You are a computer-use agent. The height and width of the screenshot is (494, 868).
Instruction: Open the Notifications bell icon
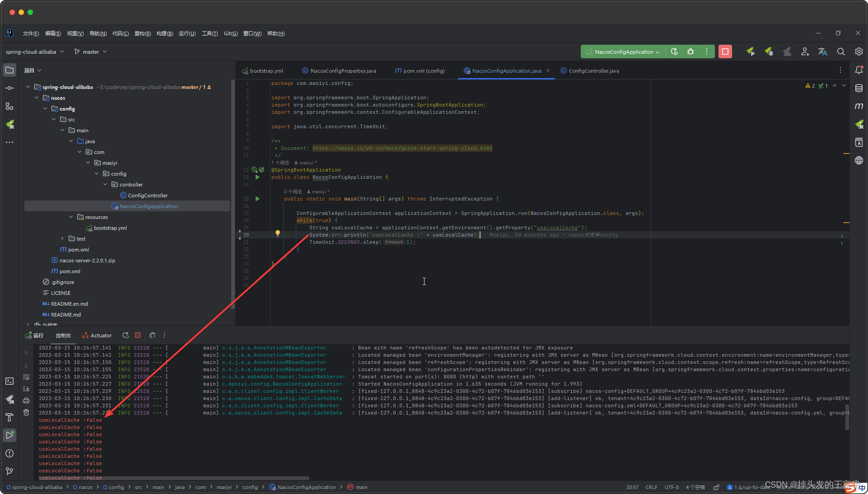point(859,70)
